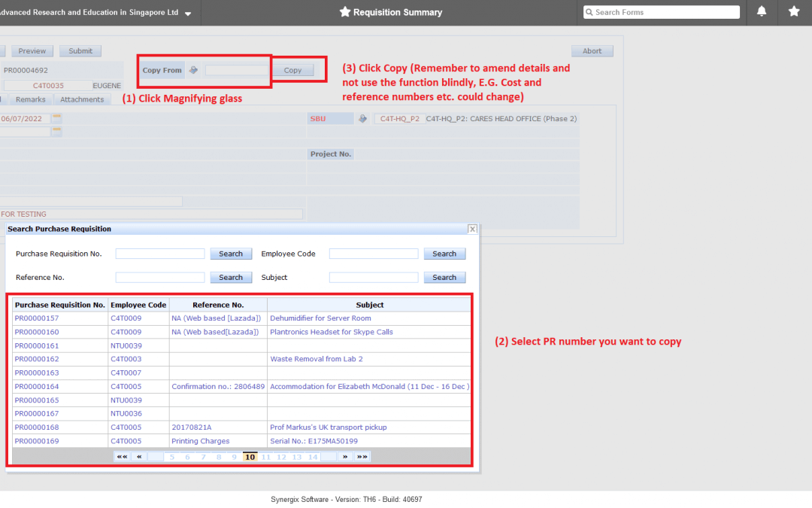Screen dimensions: 812x508
Task: Go to next results page
Action: tap(345, 457)
